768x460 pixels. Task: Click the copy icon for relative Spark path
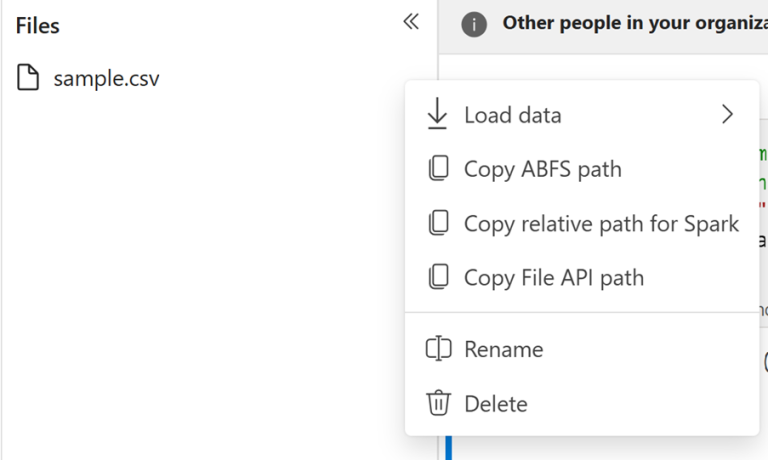click(x=437, y=223)
